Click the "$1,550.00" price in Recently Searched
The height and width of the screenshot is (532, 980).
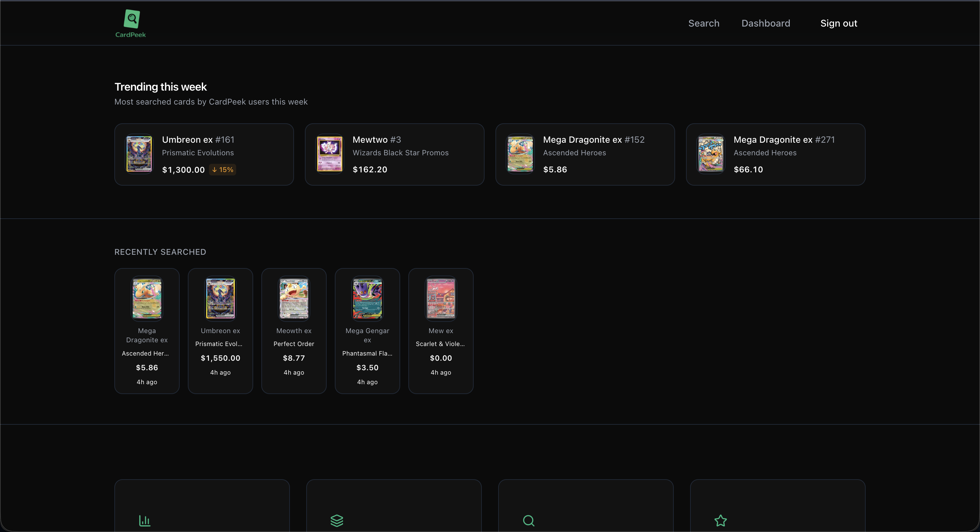click(220, 358)
